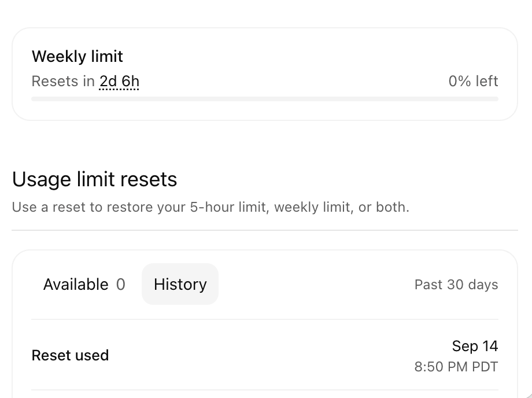Click the "0" count next to Available
The width and height of the screenshot is (532, 398).
[121, 285]
